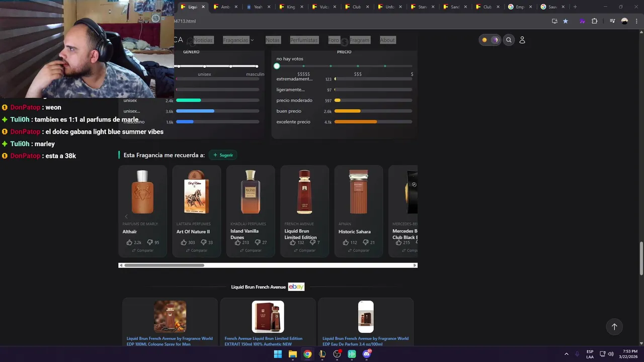The width and height of the screenshot is (644, 362).
Task: Switch to the Sauv browser tab
Action: coord(552,7)
